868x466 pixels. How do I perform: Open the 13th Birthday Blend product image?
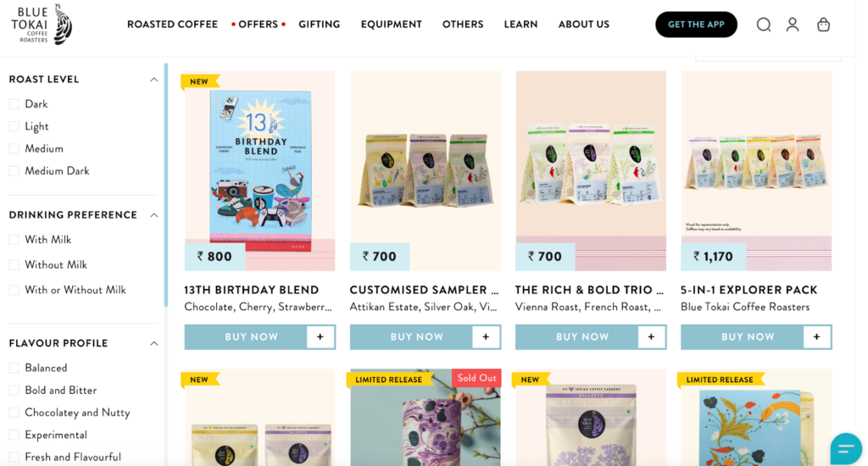click(259, 170)
